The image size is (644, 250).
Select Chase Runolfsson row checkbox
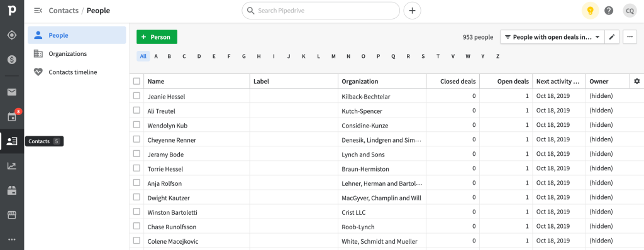click(x=136, y=226)
